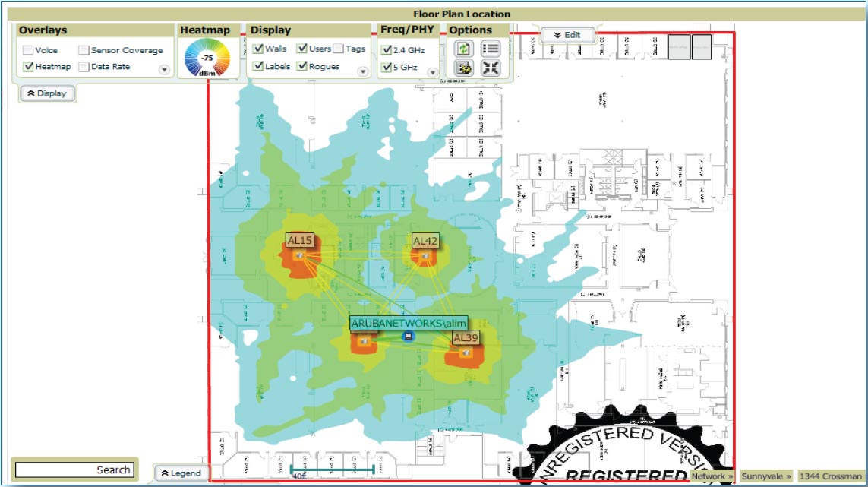The image size is (868, 487).
Task: Click the 1344 Crossman breadcrumb
Action: pyautogui.click(x=830, y=476)
